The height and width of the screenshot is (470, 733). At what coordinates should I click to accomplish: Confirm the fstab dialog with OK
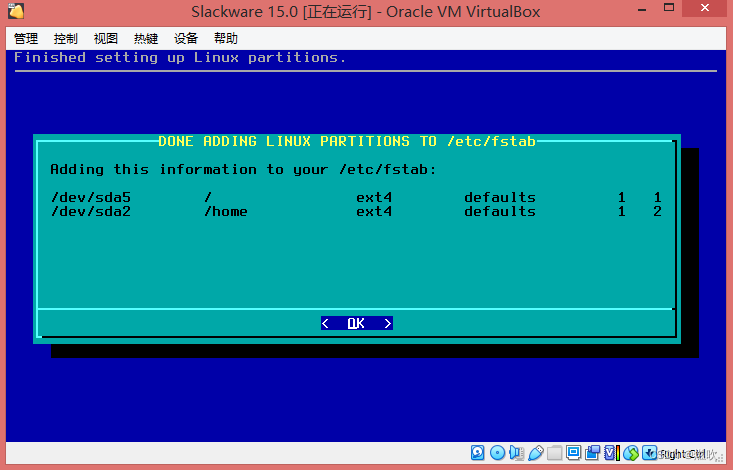357,323
